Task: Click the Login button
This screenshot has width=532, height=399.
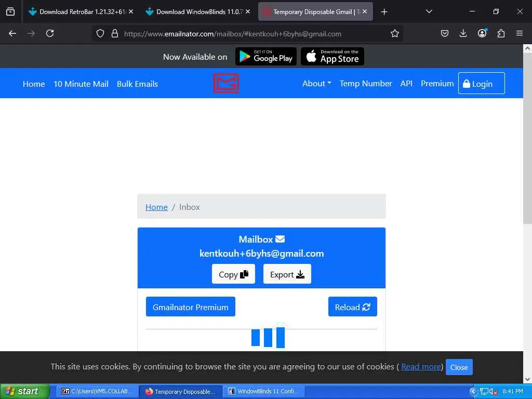Action: [482, 83]
